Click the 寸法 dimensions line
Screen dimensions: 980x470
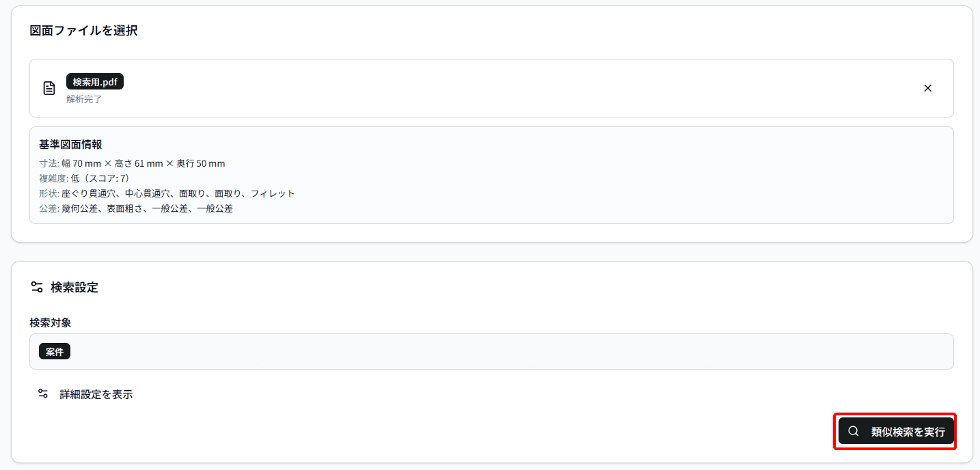[132, 163]
